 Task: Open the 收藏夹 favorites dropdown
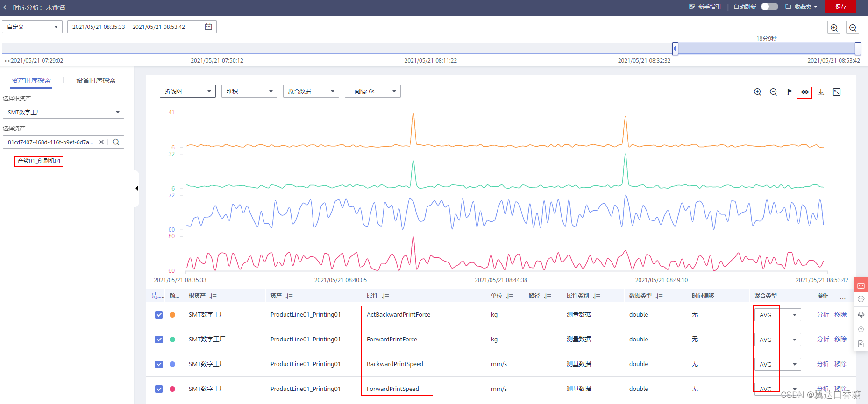point(802,7)
